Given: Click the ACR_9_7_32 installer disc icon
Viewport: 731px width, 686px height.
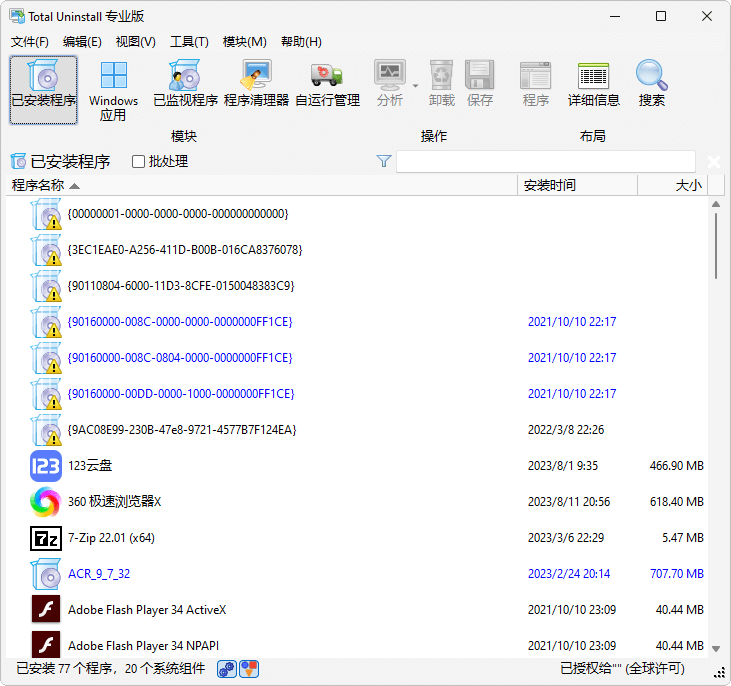Looking at the screenshot, I should coord(46,574).
